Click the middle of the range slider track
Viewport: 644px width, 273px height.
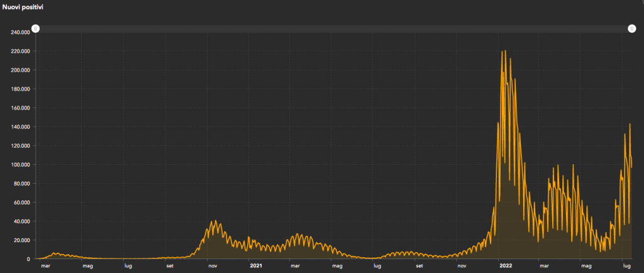(x=333, y=29)
